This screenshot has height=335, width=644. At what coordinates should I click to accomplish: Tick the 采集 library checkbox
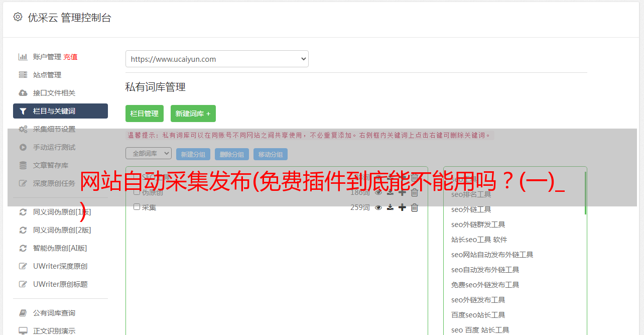coord(137,207)
